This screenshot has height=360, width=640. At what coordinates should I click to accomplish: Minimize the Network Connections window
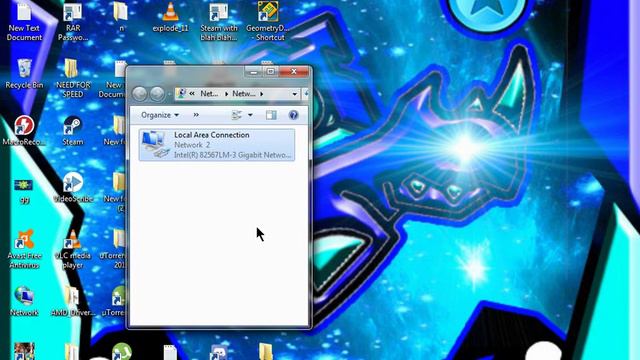tap(253, 72)
